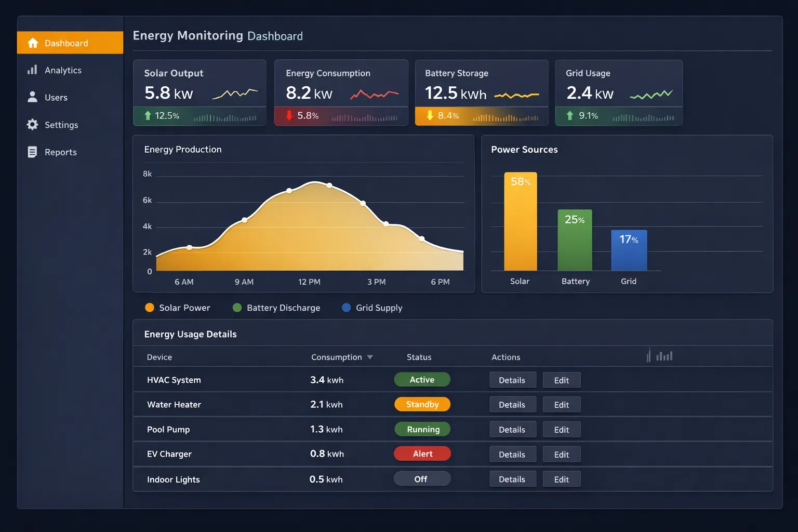Click the 8.2 kW Energy Consumption value

(309, 93)
